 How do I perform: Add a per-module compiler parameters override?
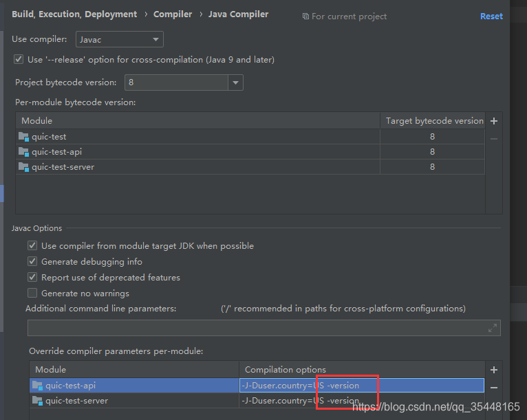tap(494, 370)
